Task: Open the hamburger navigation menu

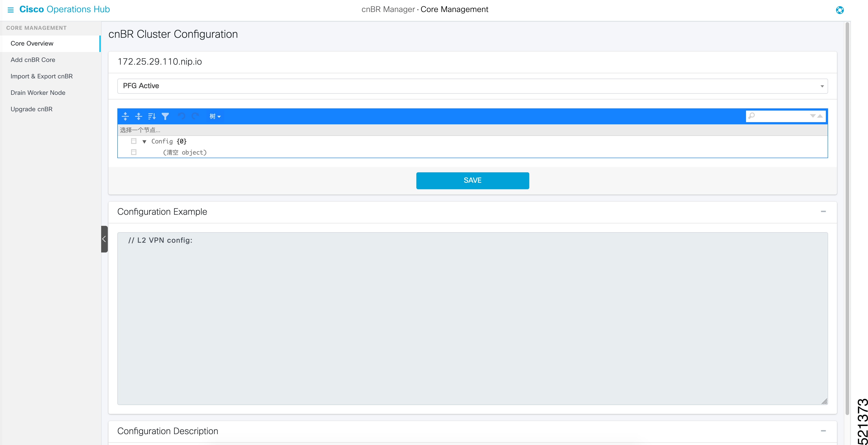Action: click(x=10, y=10)
